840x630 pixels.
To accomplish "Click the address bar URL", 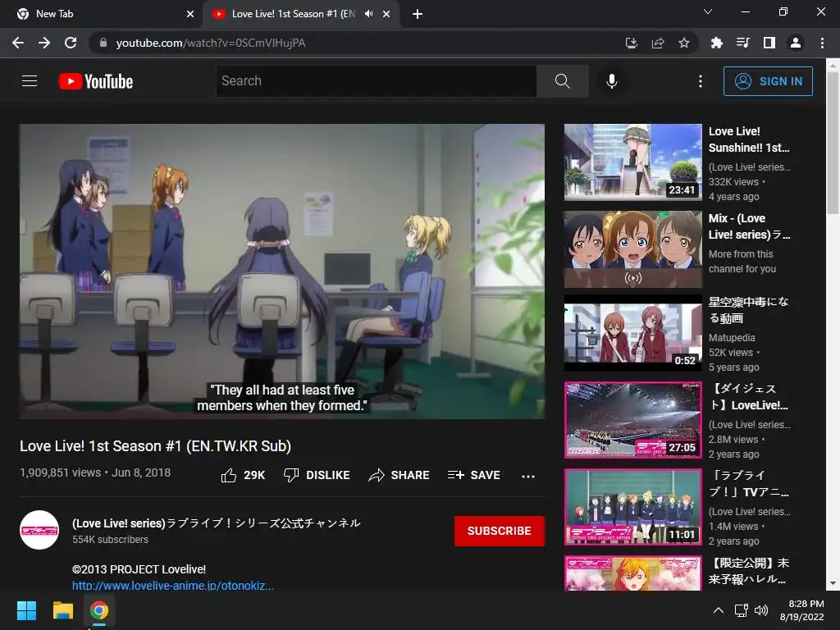I will coord(211,43).
